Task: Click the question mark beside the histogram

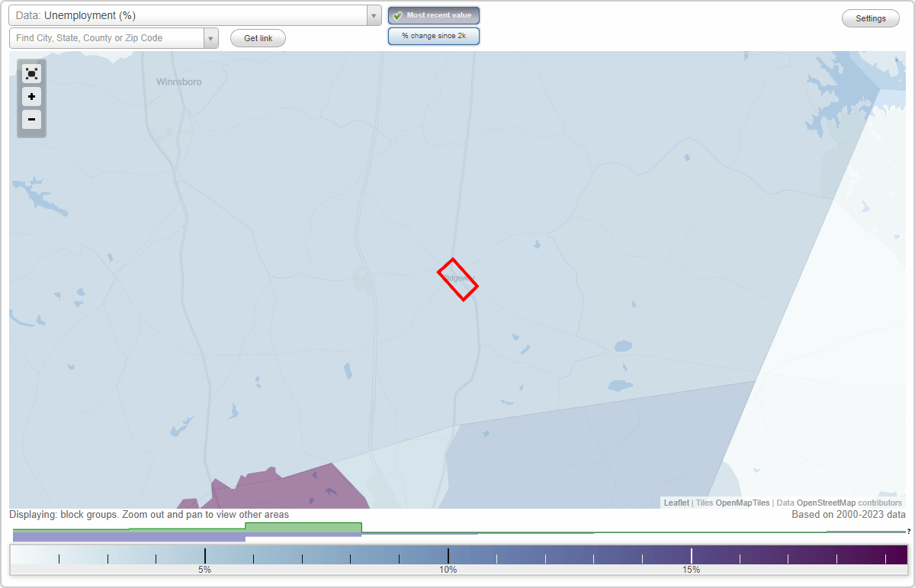Action: tap(908, 532)
